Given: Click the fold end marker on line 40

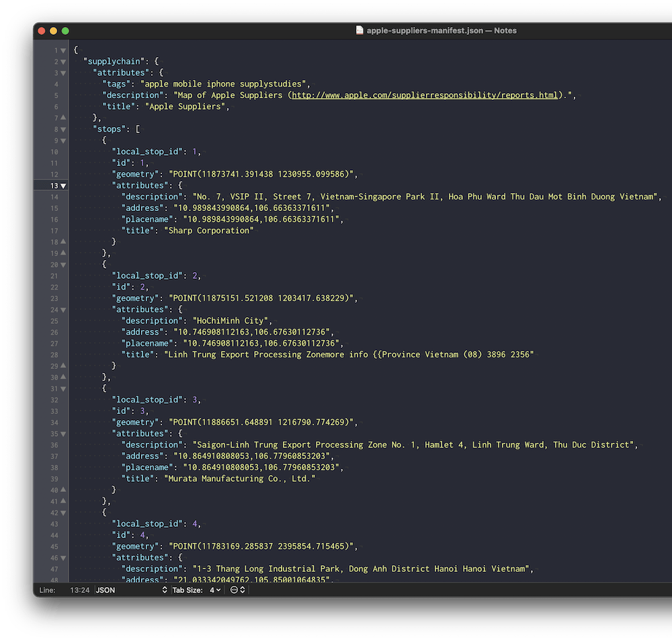Looking at the screenshot, I should pyautogui.click(x=63, y=490).
